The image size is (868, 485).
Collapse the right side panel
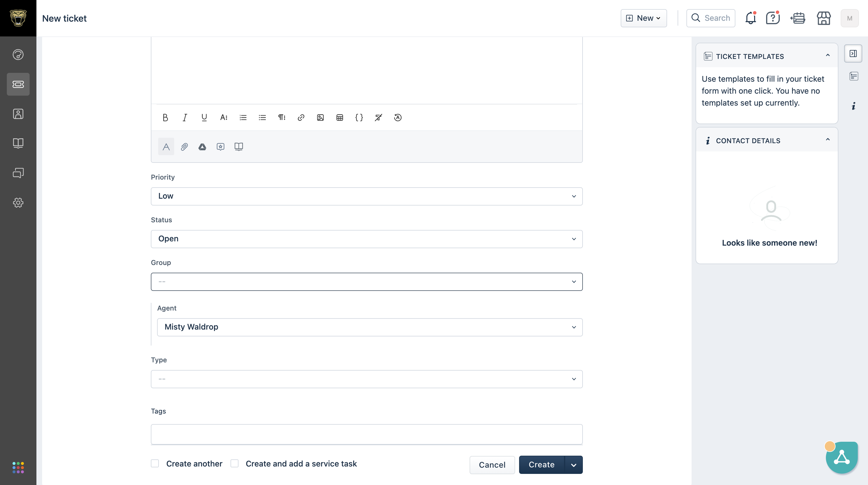(853, 54)
